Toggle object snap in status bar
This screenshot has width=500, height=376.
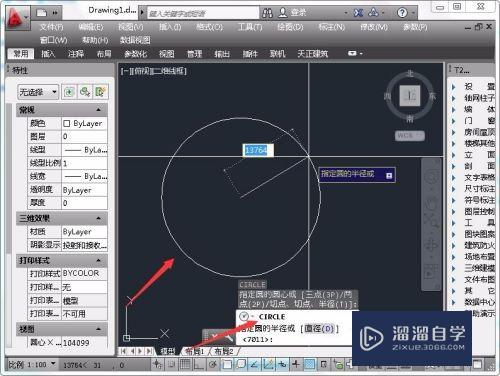click(227, 364)
